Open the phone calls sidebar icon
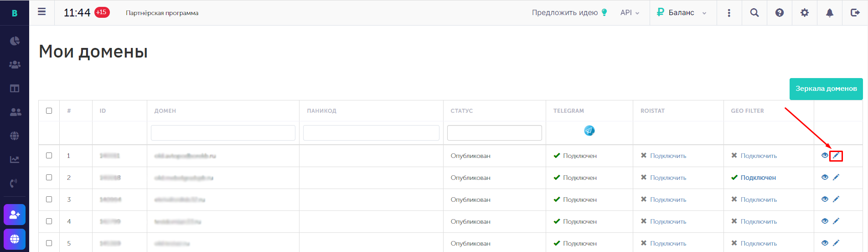The width and height of the screenshot is (868, 252). [14, 183]
